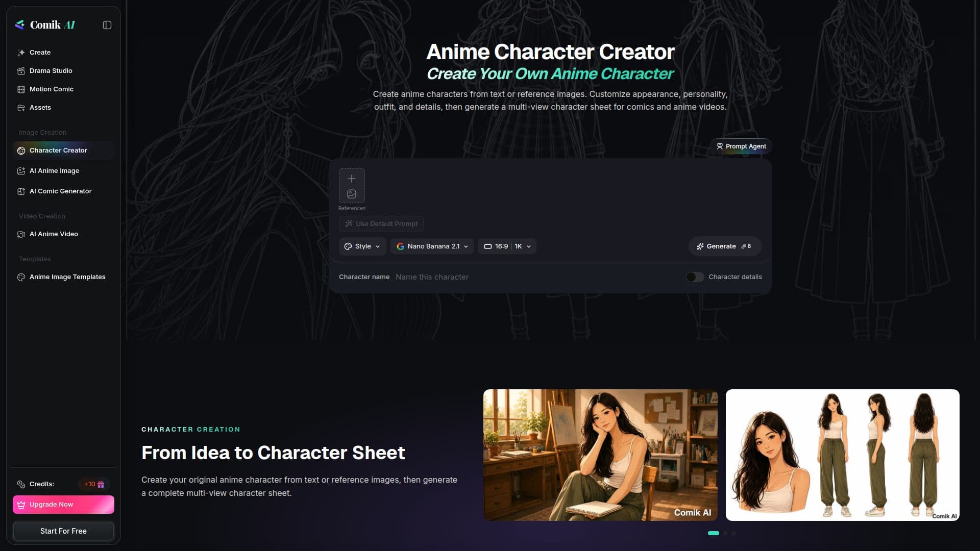980x551 pixels.
Task: Click the AI Anime Image icon
Action: (x=21, y=171)
